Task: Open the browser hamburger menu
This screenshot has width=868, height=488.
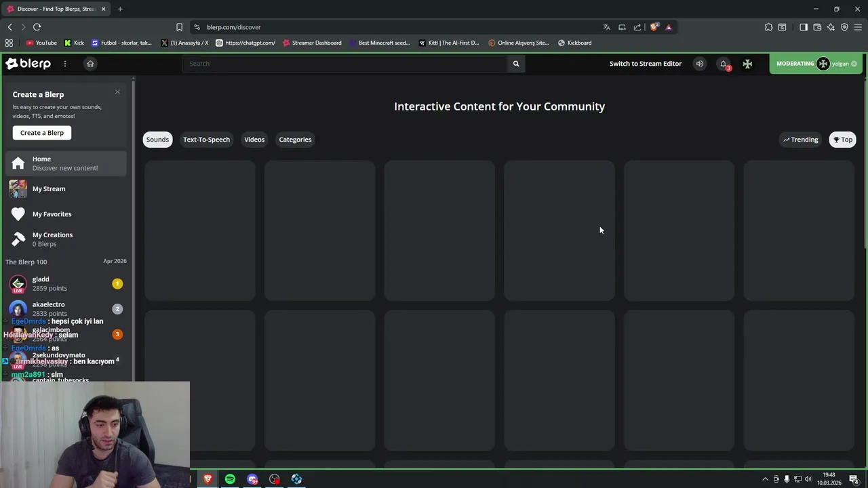Action: click(858, 27)
